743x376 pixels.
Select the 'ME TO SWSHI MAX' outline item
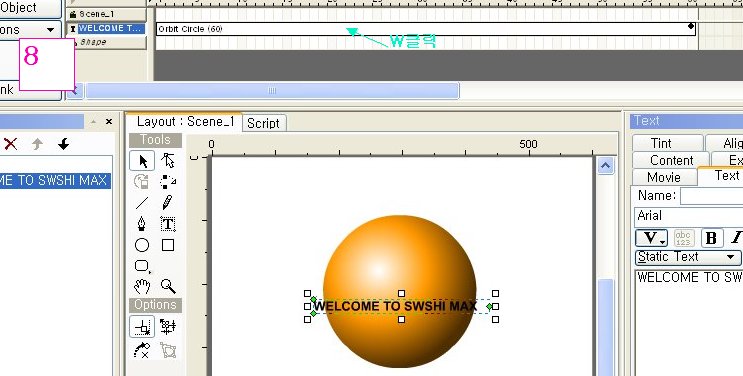55,181
